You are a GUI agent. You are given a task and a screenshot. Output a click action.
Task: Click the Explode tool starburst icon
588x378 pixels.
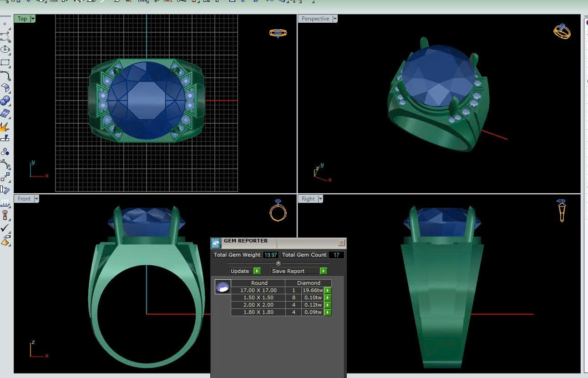5,127
